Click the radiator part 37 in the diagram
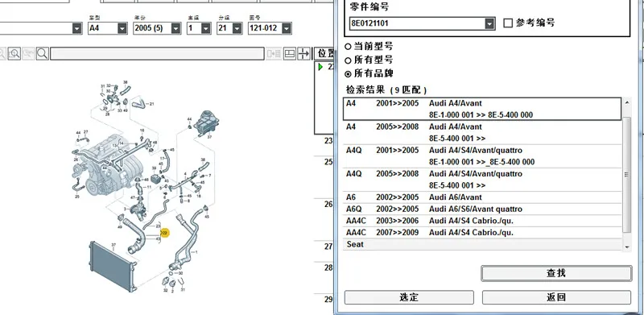This screenshot has width=644, height=315. click(113, 267)
